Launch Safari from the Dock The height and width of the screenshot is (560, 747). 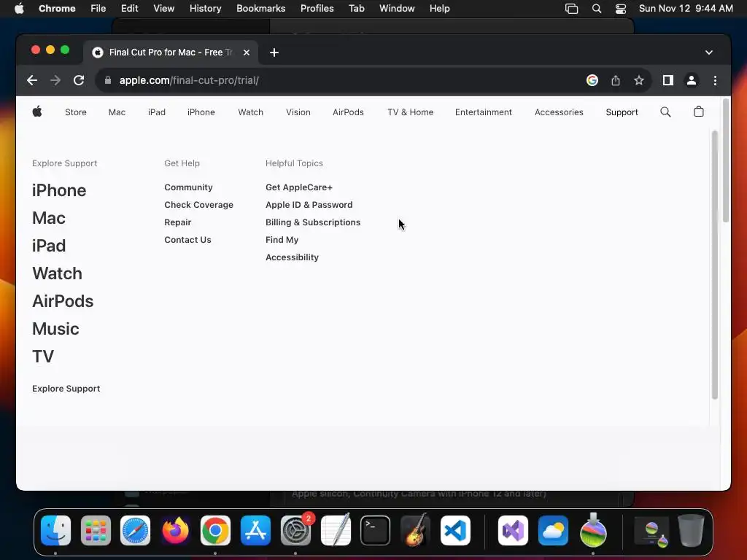coord(135,531)
